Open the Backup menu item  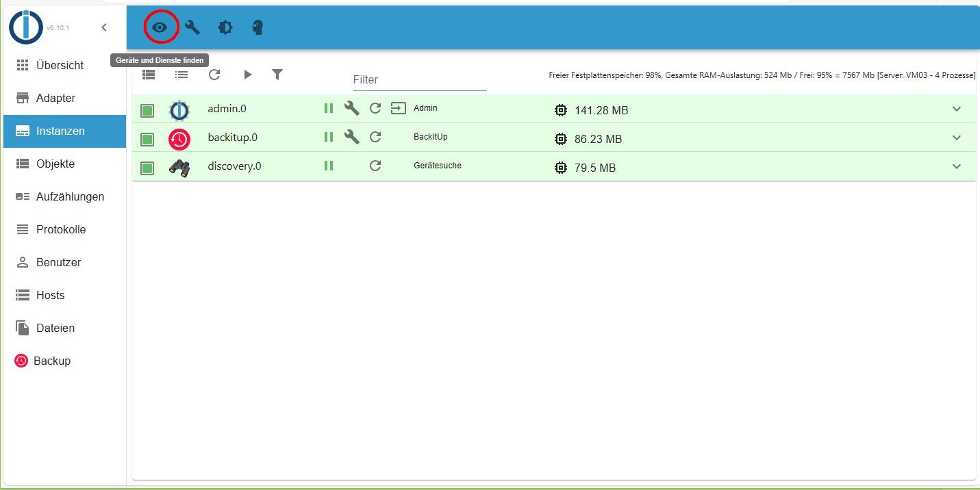click(x=64, y=361)
